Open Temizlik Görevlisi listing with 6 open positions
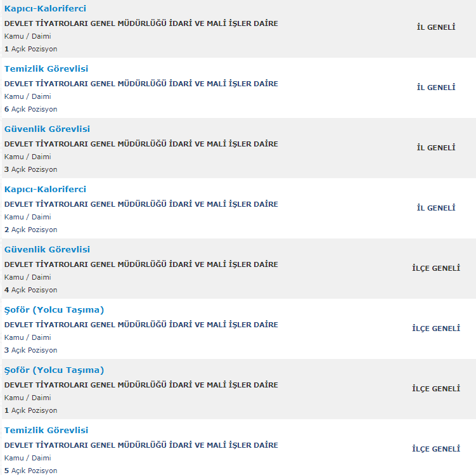476x475 pixels. click(46, 69)
